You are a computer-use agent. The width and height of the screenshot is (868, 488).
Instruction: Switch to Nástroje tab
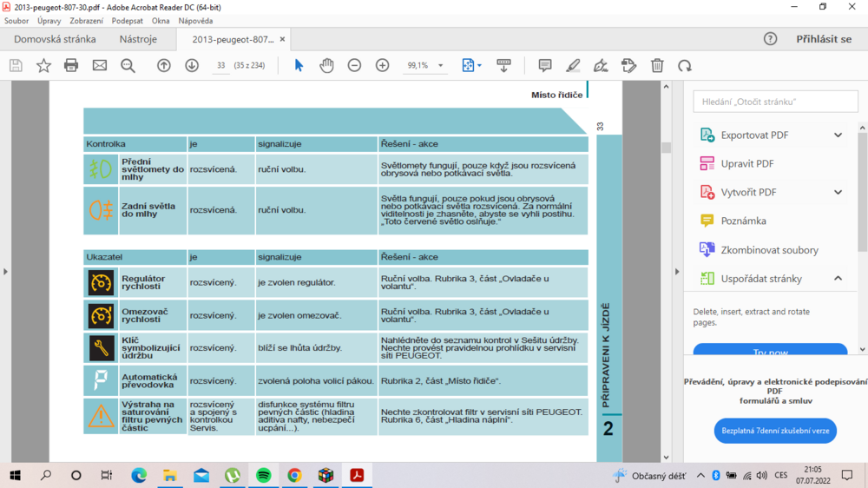(138, 39)
